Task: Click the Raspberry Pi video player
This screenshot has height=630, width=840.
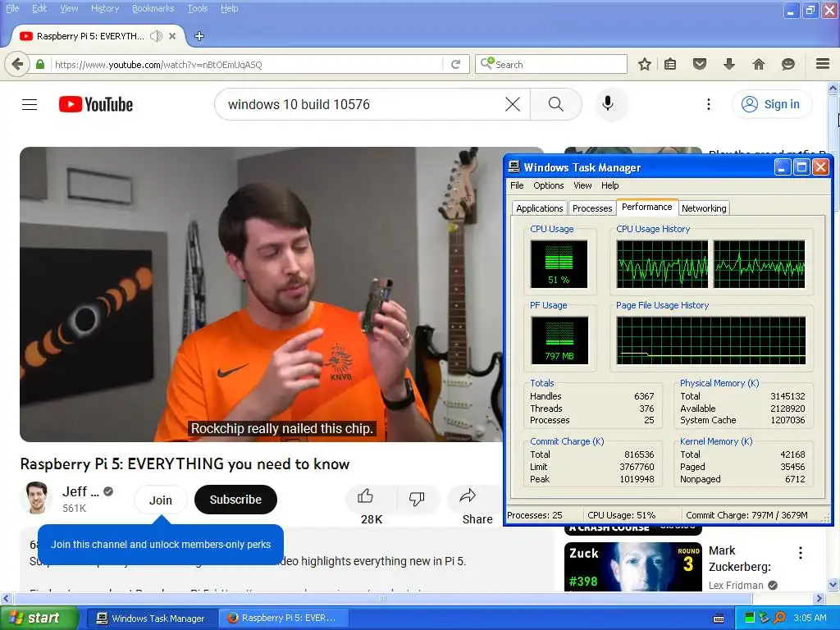Action: tap(261, 294)
